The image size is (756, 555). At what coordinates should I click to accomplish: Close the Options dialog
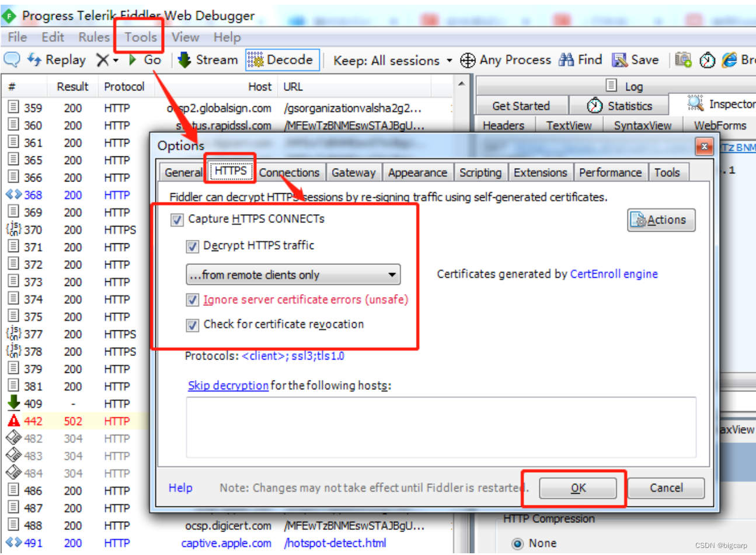(x=704, y=146)
